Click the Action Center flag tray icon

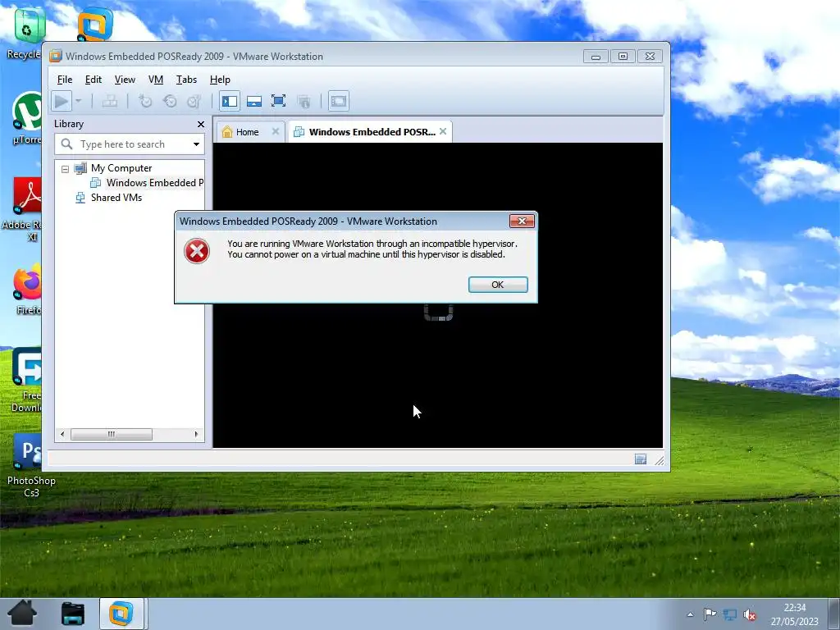point(710,614)
